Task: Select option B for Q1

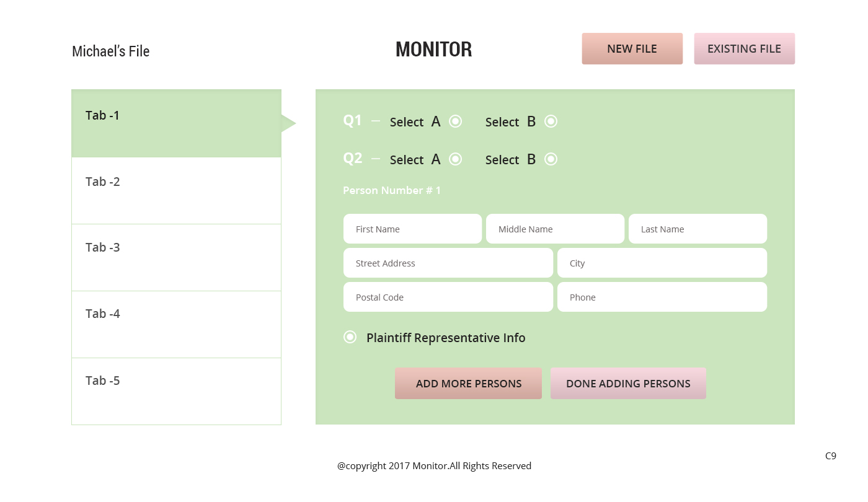Action: tap(551, 121)
